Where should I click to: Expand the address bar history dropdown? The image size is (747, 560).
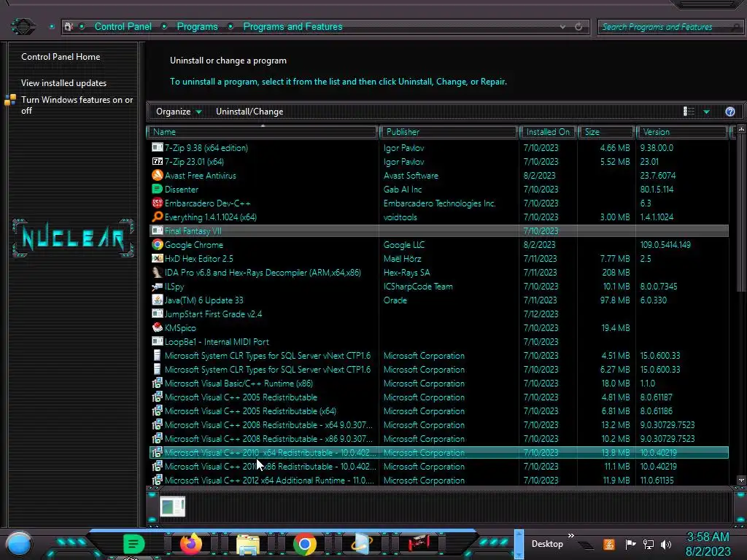click(562, 27)
